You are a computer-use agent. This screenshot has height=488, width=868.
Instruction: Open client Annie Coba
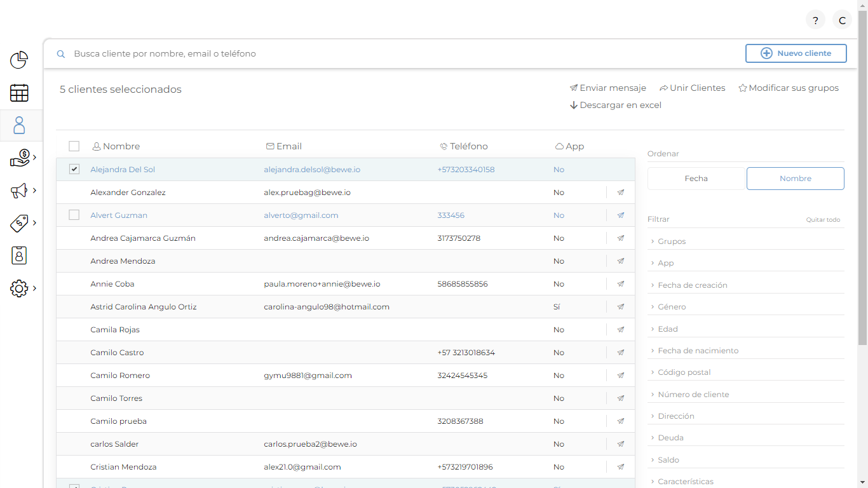point(112,284)
